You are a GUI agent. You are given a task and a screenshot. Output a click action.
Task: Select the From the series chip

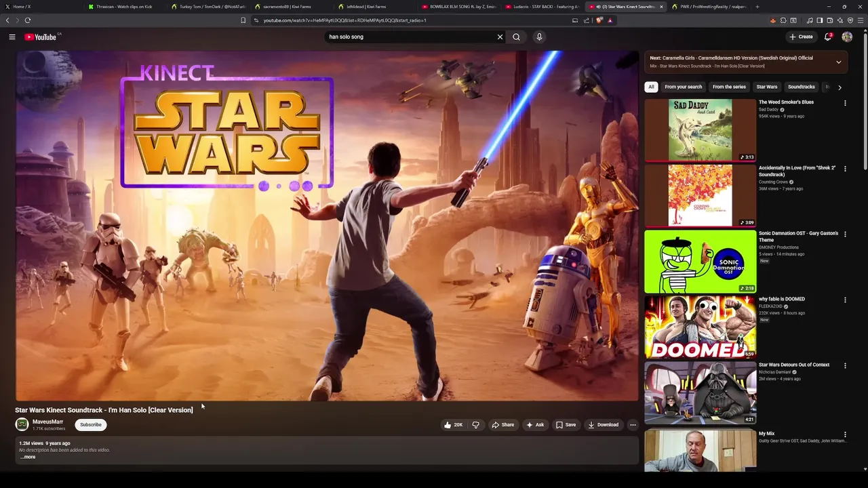[729, 87]
